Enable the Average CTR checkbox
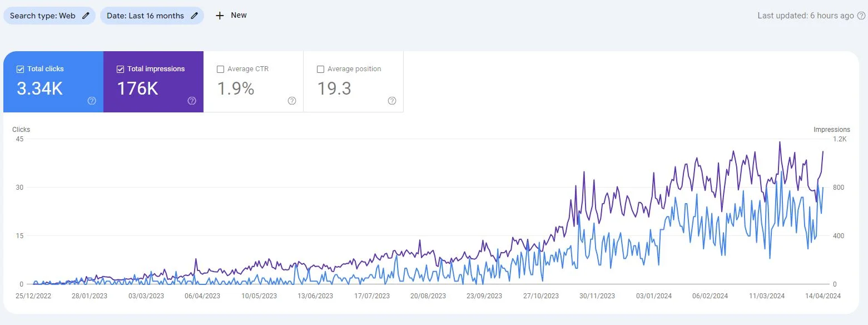The image size is (868, 325). [221, 69]
